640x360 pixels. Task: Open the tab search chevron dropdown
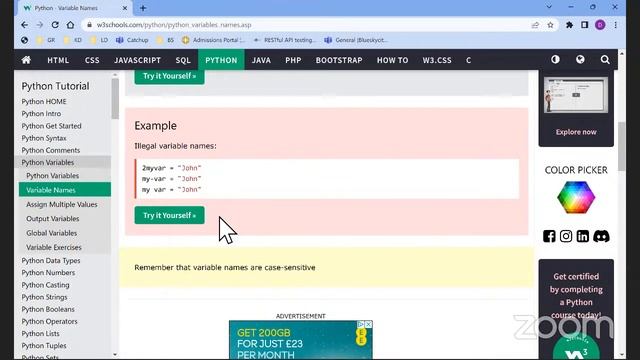point(549,7)
